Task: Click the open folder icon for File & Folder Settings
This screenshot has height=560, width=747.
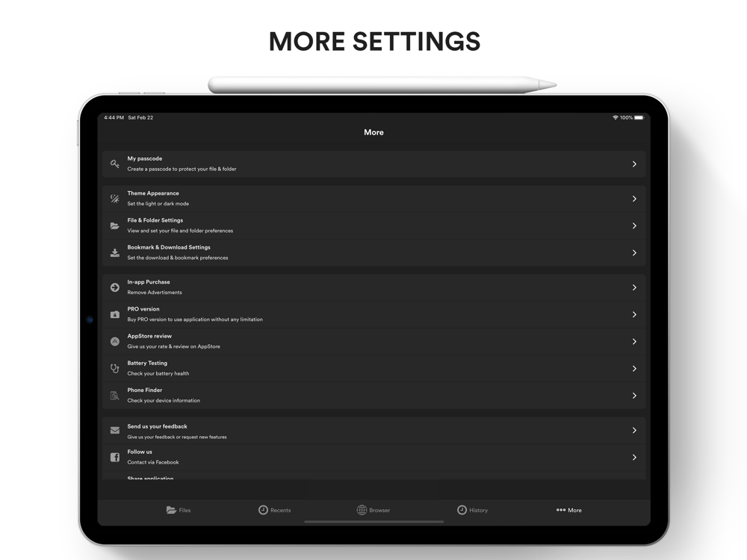Action: [x=115, y=225]
